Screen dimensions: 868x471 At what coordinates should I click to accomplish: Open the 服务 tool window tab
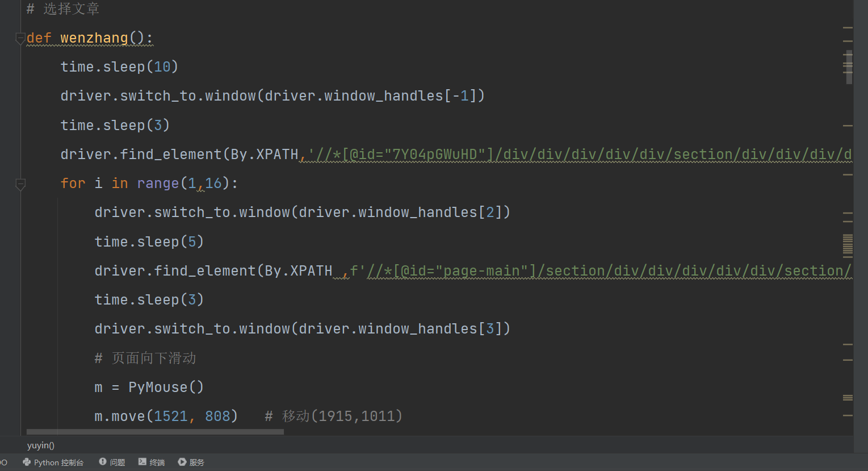click(191, 462)
